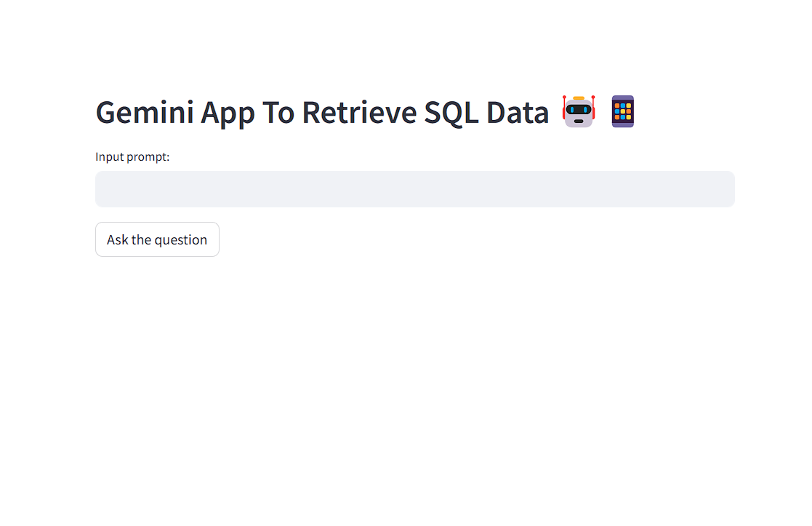812x526 pixels.
Task: Click the rightmost emoji in the header
Action: [x=622, y=111]
